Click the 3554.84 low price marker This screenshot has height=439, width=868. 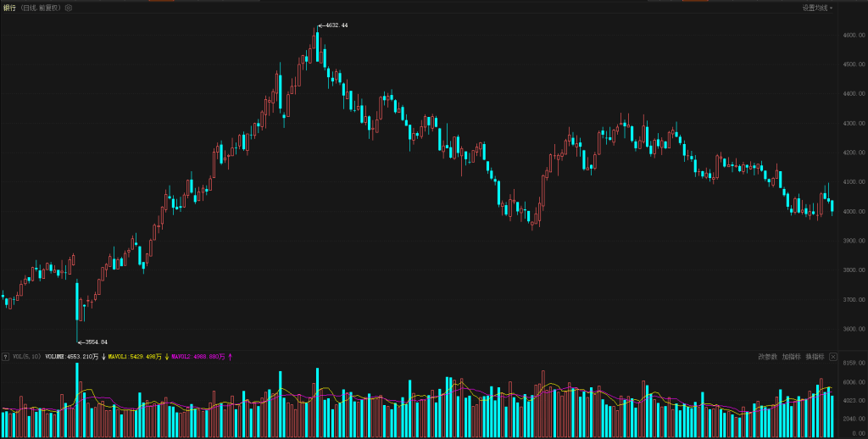(x=95, y=342)
